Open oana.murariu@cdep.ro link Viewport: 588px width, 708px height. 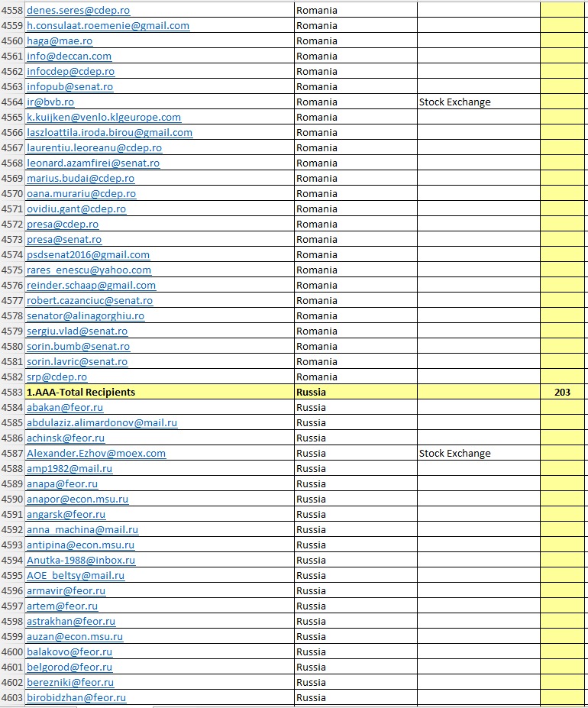(81, 194)
